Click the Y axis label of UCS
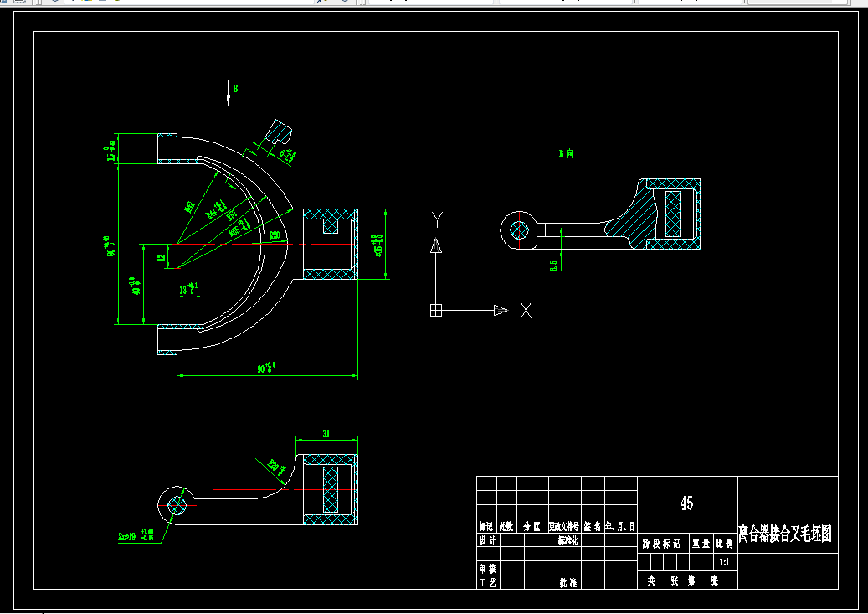The width and height of the screenshot is (868, 614). [x=437, y=220]
